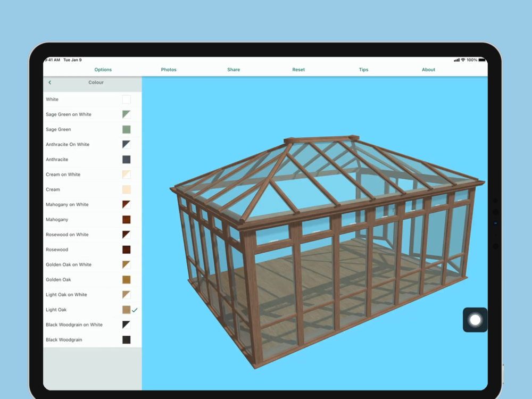Click the 'Light Oak' row label
The height and width of the screenshot is (399, 532).
[x=56, y=310]
